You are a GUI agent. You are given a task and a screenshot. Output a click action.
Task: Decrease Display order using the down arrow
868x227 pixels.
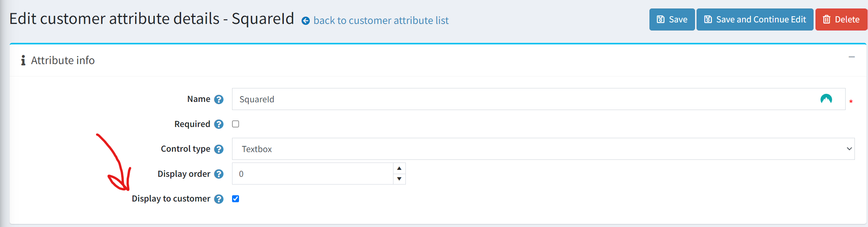coord(399,179)
